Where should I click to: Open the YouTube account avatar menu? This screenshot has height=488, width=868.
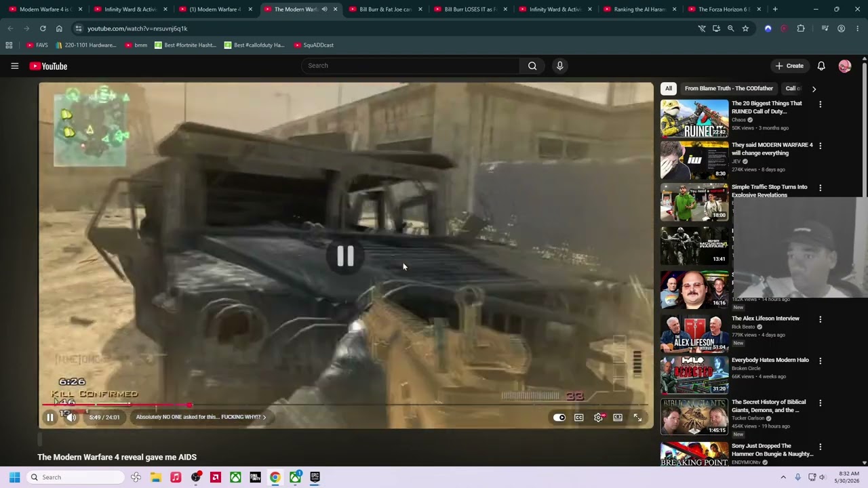point(844,66)
